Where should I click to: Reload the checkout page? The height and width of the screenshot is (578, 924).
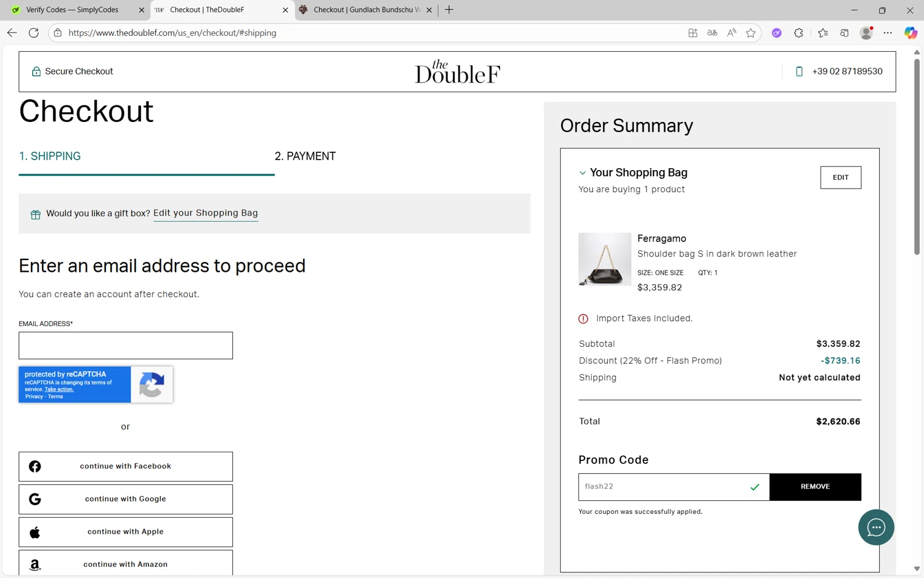tap(34, 33)
